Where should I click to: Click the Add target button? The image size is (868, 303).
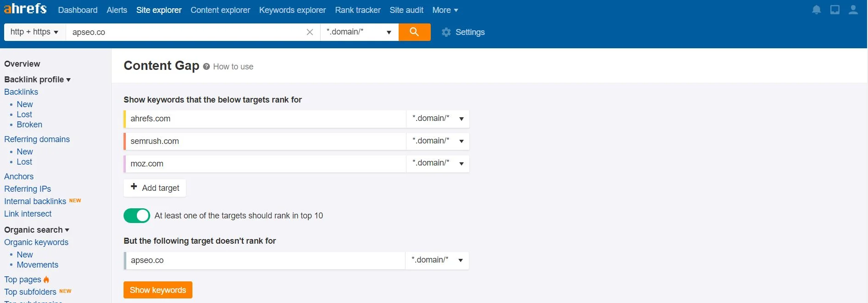(155, 188)
